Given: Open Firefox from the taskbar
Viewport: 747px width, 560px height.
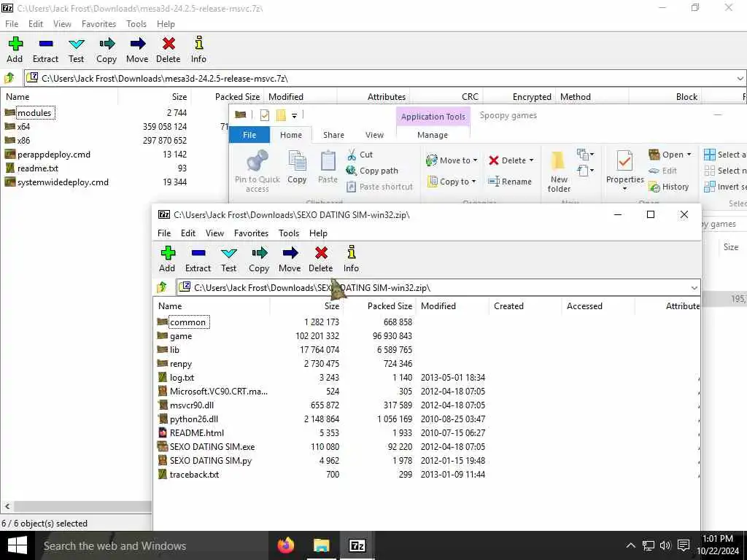Looking at the screenshot, I should [286, 545].
